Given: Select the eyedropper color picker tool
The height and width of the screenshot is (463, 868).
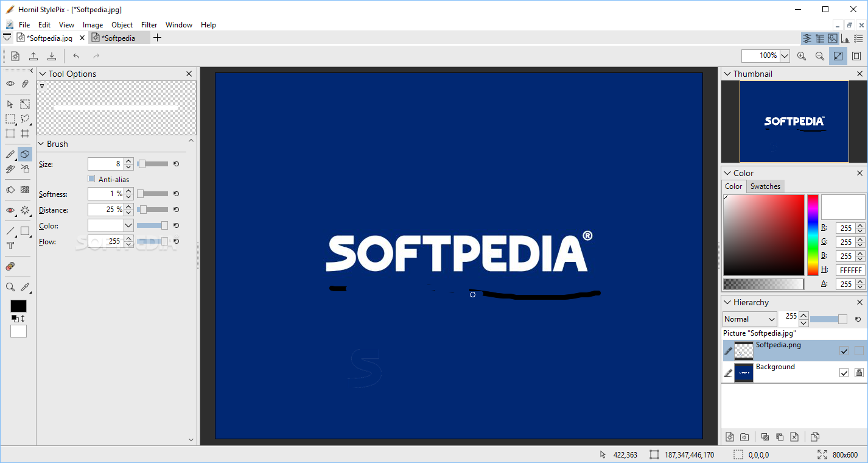Looking at the screenshot, I should coord(25,287).
